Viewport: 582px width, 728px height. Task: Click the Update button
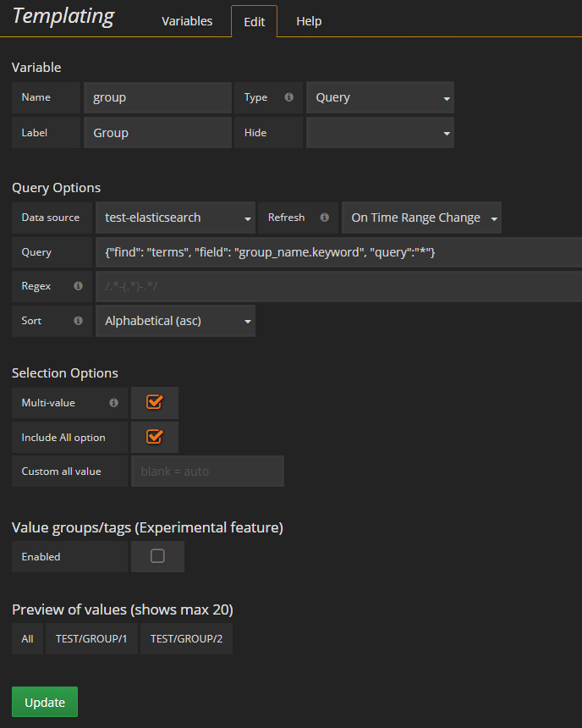44,701
